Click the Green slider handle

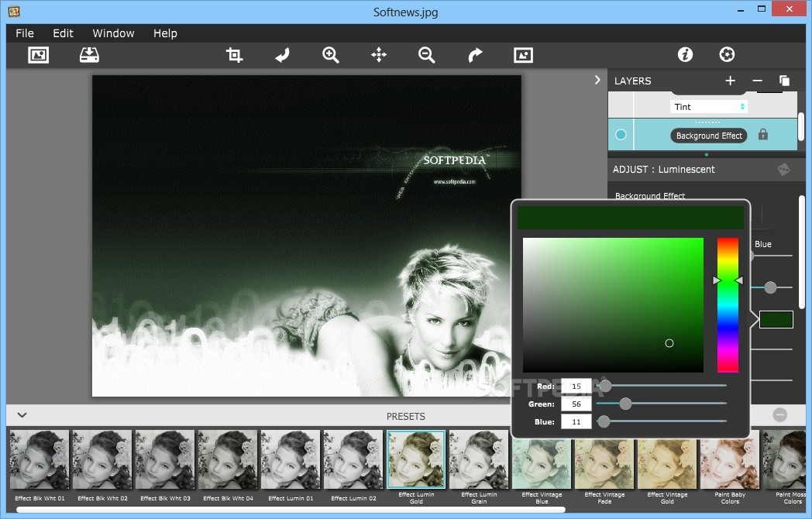tap(625, 404)
